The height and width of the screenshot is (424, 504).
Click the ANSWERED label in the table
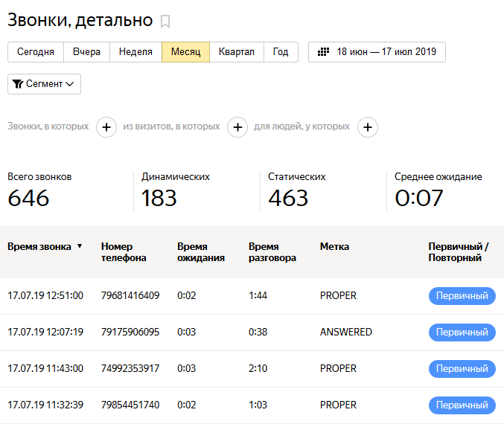click(346, 332)
